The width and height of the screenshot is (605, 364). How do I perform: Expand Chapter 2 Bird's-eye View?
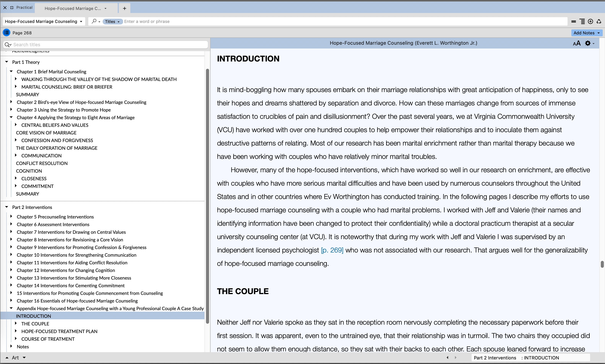tap(11, 102)
